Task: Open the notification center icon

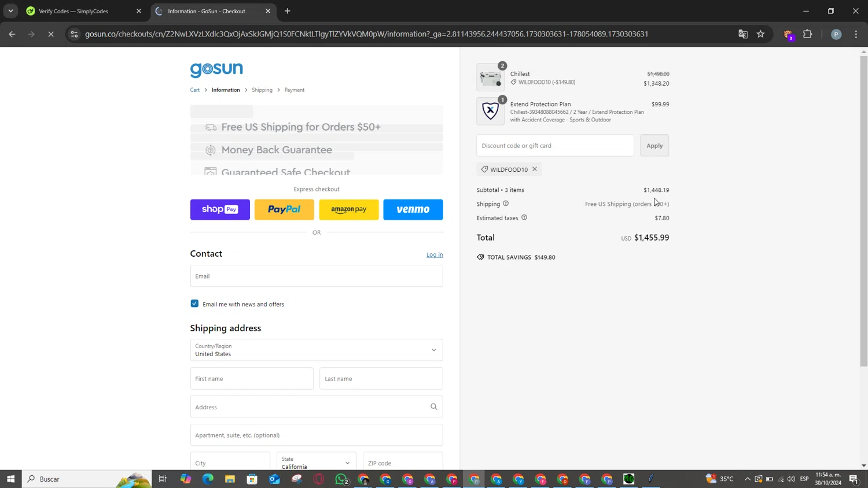Action: [x=854, y=479]
